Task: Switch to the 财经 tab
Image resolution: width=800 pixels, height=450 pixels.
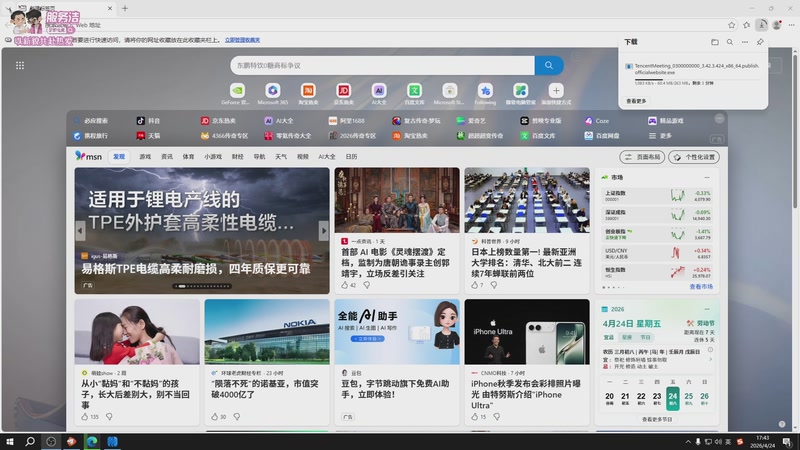Action: pyautogui.click(x=238, y=157)
